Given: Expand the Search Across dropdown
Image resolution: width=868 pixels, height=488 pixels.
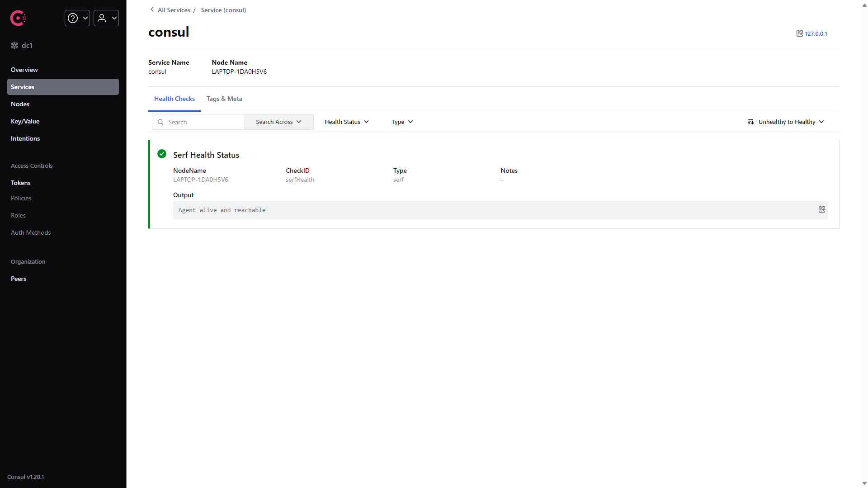Looking at the screenshot, I should 279,122.
